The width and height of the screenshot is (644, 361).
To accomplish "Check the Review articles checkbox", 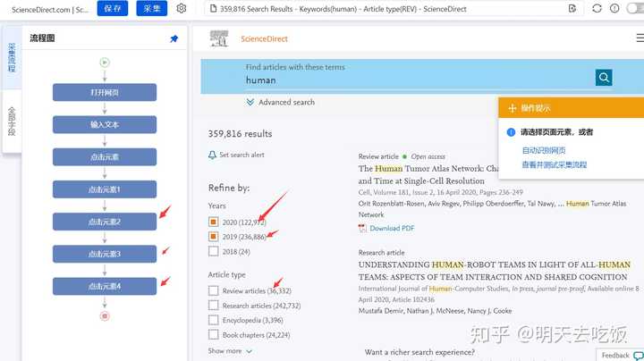I will [x=213, y=290].
